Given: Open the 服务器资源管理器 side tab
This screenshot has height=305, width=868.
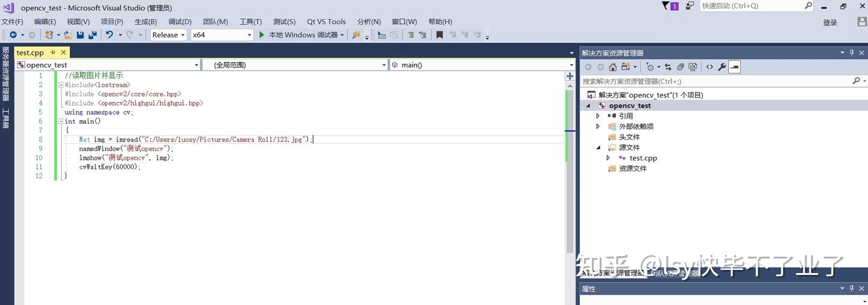Looking at the screenshot, I should [x=5, y=74].
